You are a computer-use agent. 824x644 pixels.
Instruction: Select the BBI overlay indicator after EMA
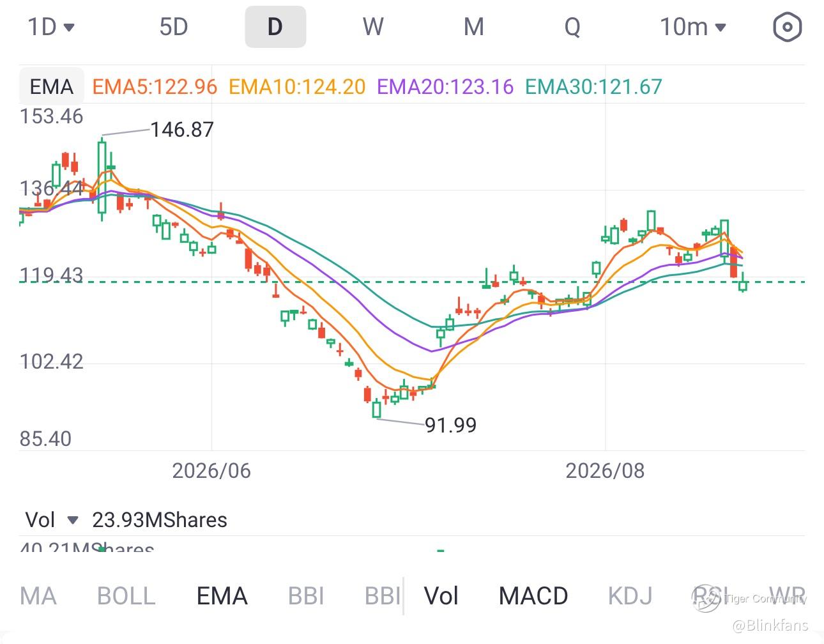[306, 596]
